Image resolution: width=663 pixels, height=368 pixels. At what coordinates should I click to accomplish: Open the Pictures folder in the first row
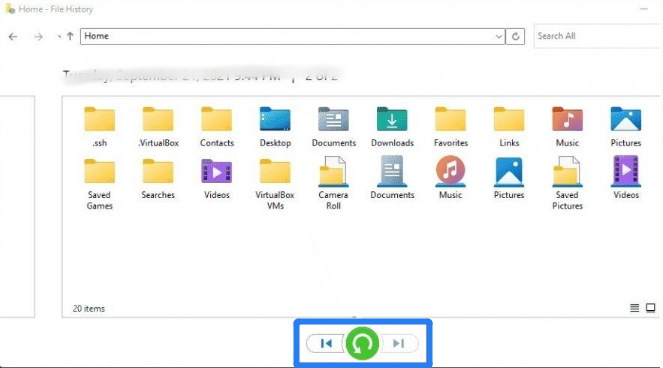(x=626, y=127)
